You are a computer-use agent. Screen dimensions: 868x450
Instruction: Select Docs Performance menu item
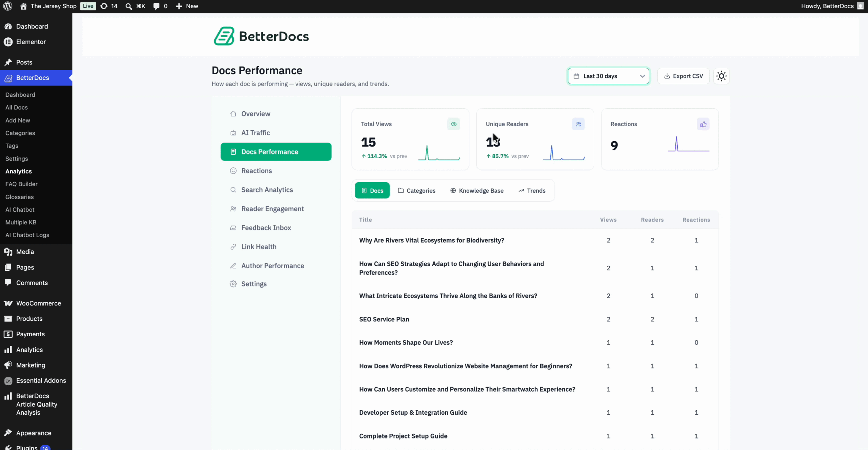tap(276, 152)
